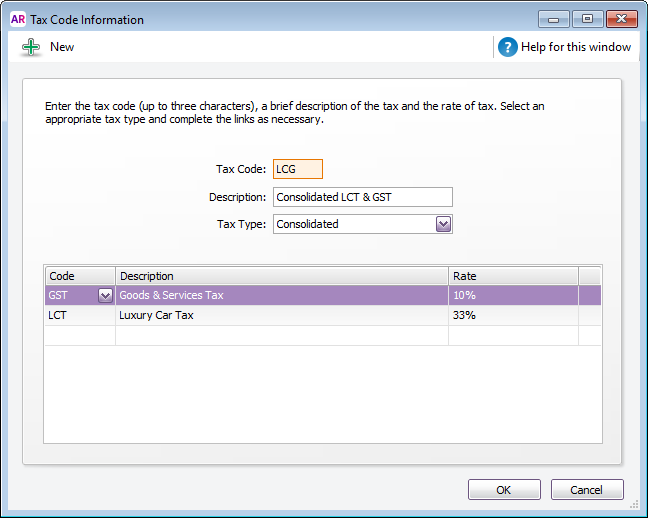
Task: Click the green plus New icon
Action: [x=31, y=47]
